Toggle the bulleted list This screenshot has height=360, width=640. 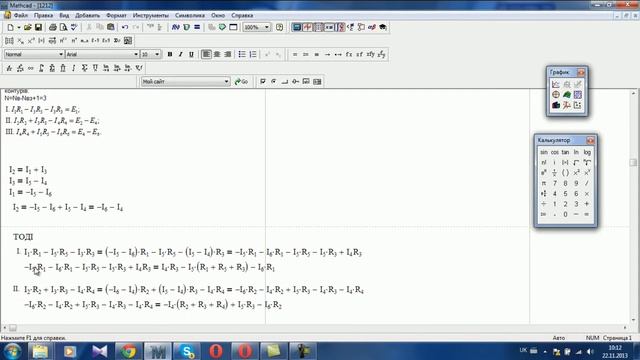pyautogui.click(x=242, y=54)
